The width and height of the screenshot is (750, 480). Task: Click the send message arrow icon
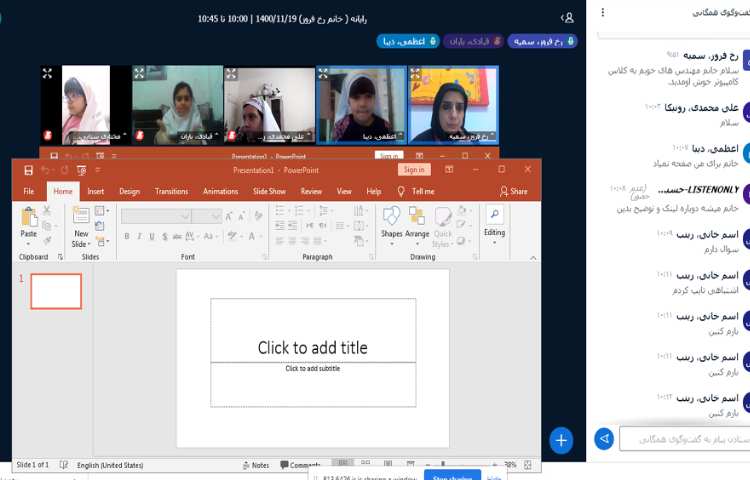click(x=604, y=438)
